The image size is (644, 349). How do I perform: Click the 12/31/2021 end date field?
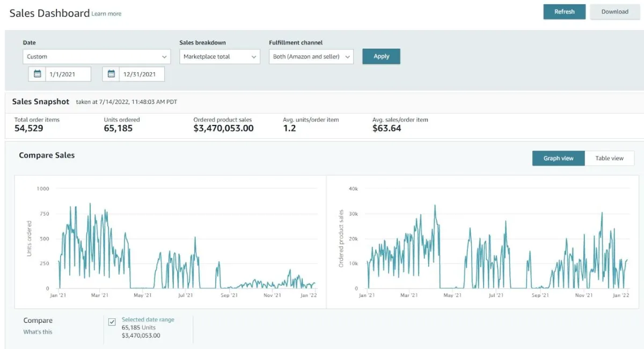tap(141, 75)
